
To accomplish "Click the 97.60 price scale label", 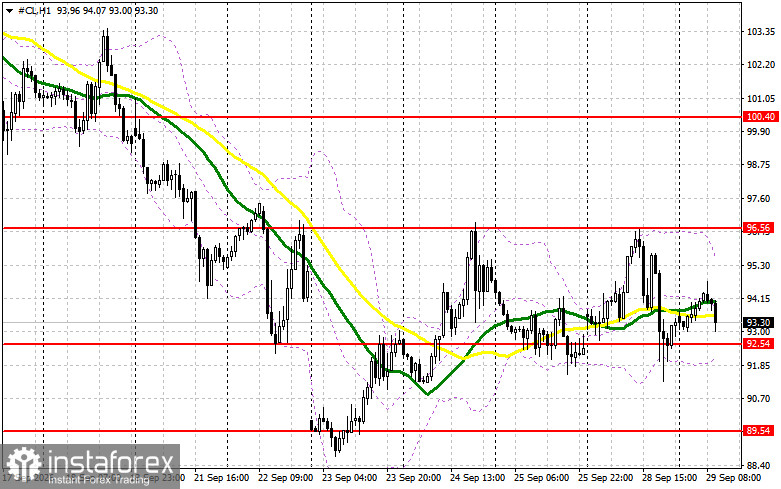I will coord(759,199).
